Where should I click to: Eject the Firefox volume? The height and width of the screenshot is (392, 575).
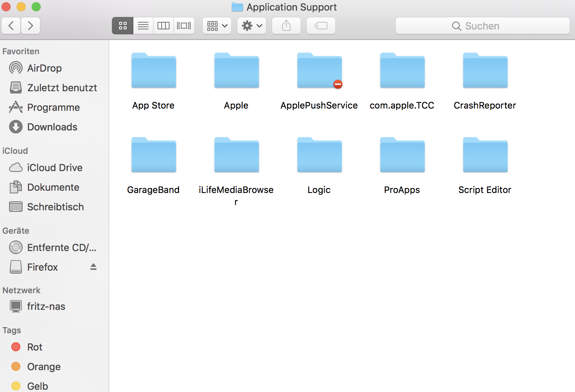click(93, 267)
